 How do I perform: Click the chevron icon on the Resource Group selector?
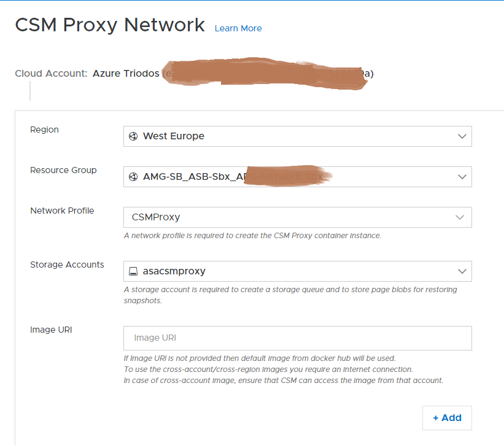pyautogui.click(x=462, y=176)
